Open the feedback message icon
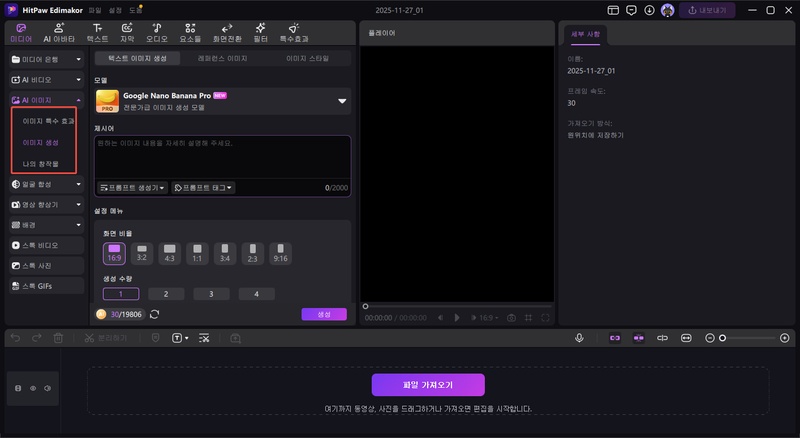800x438 pixels. [x=631, y=10]
